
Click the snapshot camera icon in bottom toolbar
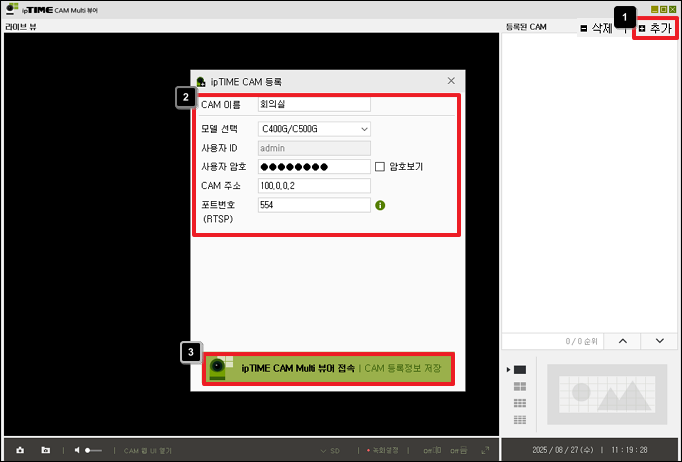[x=19, y=451]
